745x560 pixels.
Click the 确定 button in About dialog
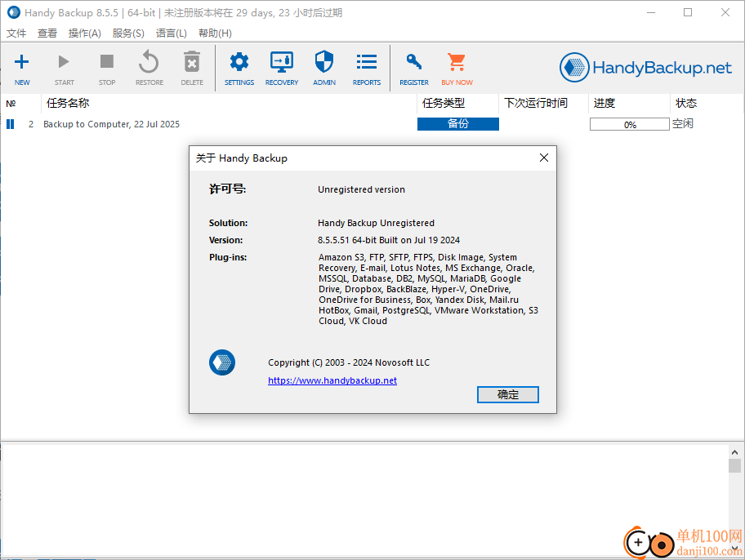508,395
